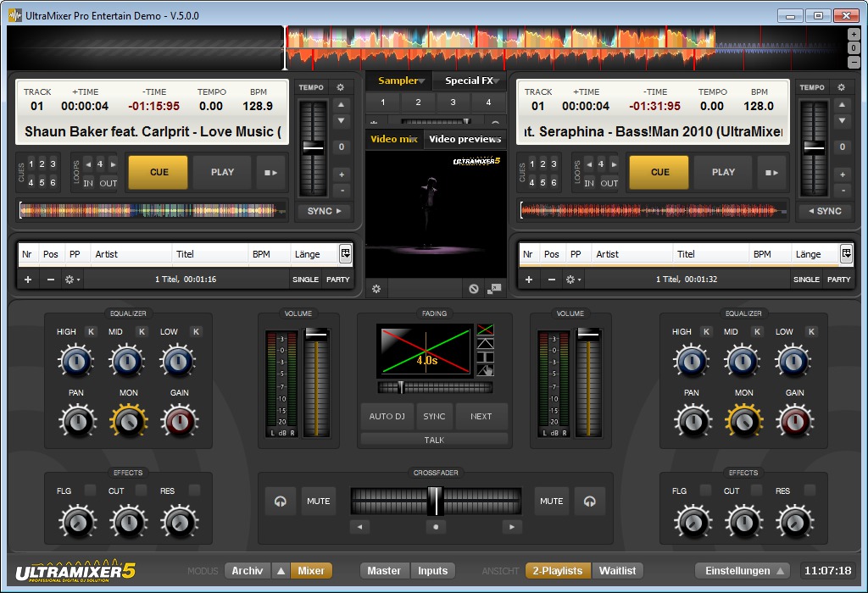Toggle left deck RES effect
This screenshot has width=868, height=593.
[x=194, y=490]
